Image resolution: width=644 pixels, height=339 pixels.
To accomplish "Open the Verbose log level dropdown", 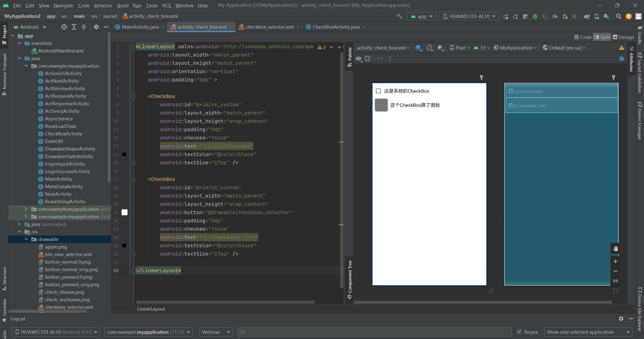I will pos(216,332).
